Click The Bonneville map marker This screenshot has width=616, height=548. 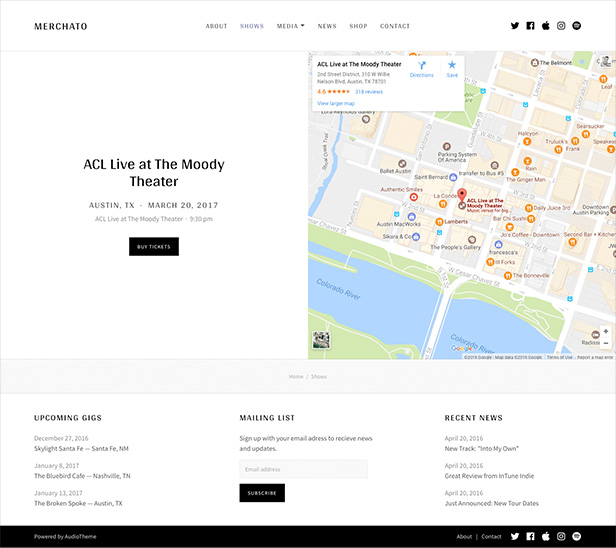point(508,276)
